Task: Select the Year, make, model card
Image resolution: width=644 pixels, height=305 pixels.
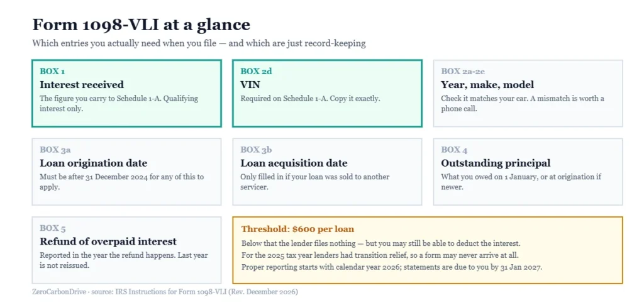Action: [x=528, y=93]
